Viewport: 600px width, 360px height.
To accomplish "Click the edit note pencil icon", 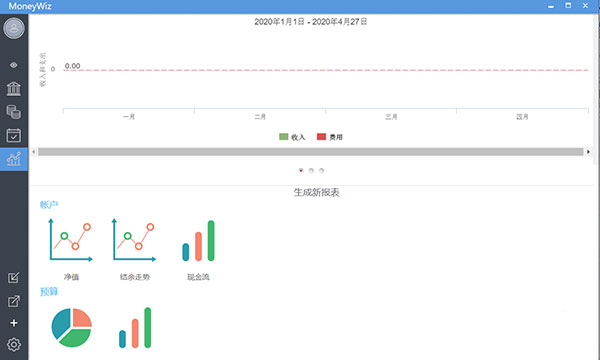I will click(x=14, y=277).
